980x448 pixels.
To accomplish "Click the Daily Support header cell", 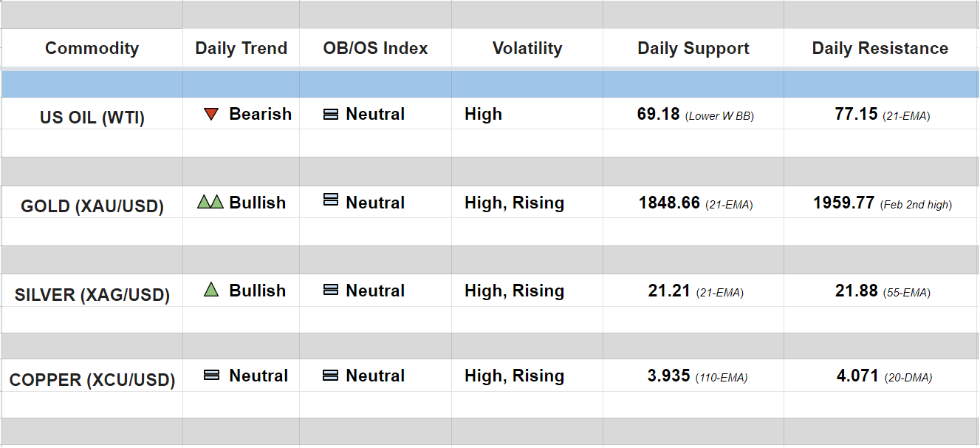I will click(693, 49).
